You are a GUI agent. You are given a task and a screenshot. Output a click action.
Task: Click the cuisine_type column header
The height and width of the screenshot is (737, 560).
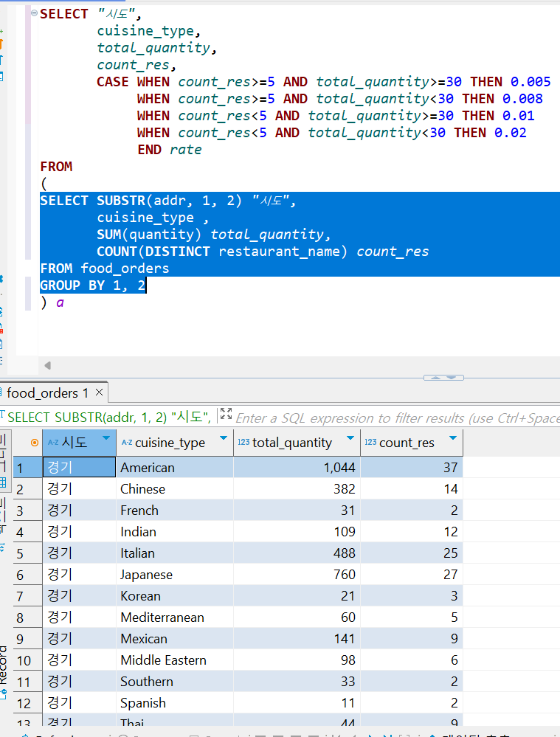click(x=174, y=443)
